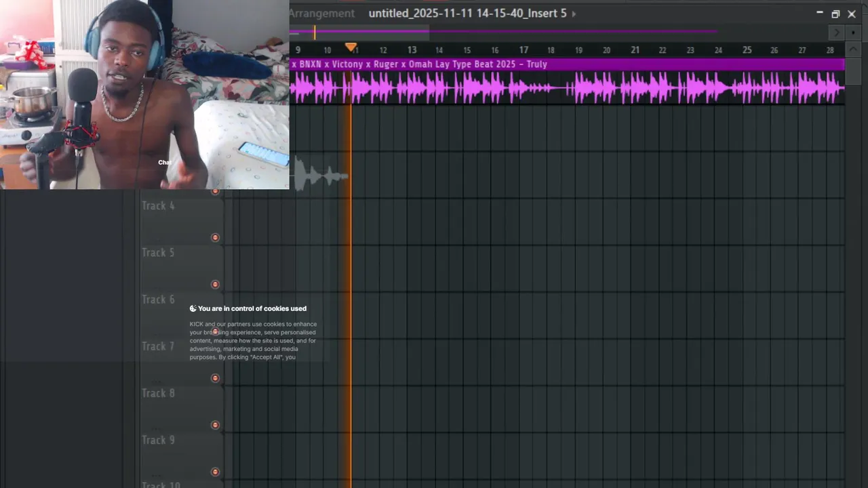Click the untitled_2025-11-11 Insert 5 clip name
Image resolution: width=868 pixels, height=488 pixels.
pos(467,13)
